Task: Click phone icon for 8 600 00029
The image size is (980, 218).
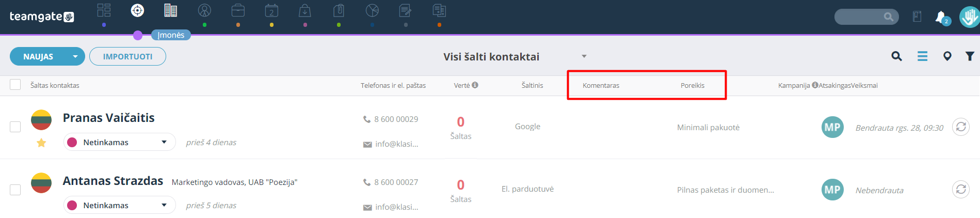Action: (x=367, y=119)
